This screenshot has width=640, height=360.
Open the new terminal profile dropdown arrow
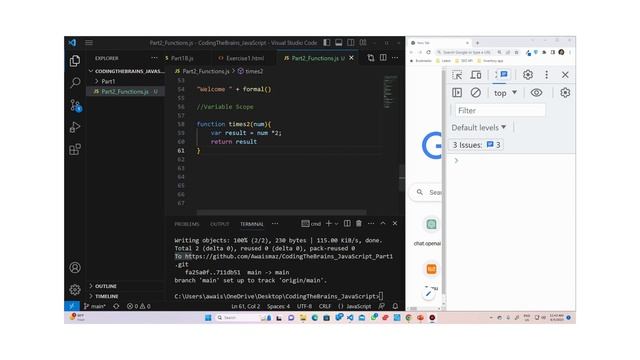tap(336, 224)
